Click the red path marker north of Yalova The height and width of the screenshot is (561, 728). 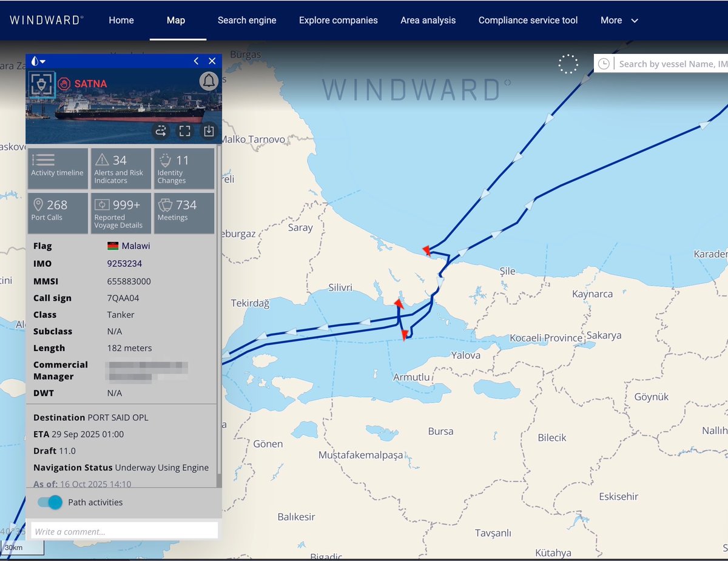click(405, 335)
